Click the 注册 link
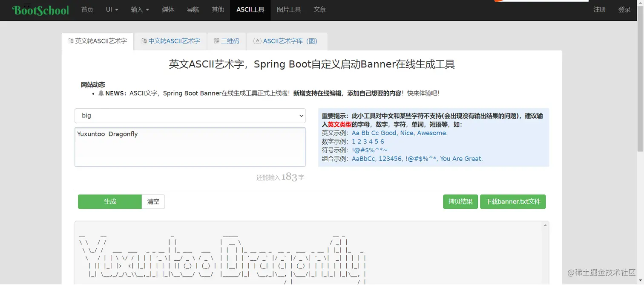Viewport: 644px width, 285px height. pos(600,9)
